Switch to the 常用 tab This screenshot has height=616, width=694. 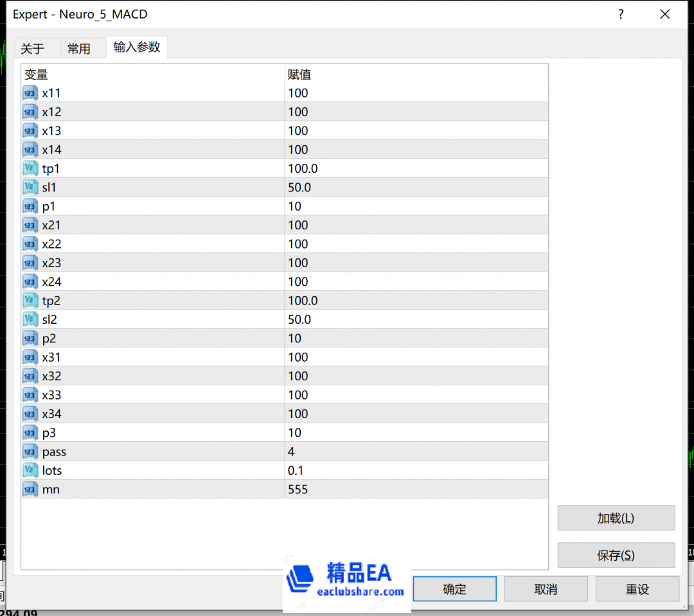pos(79,49)
